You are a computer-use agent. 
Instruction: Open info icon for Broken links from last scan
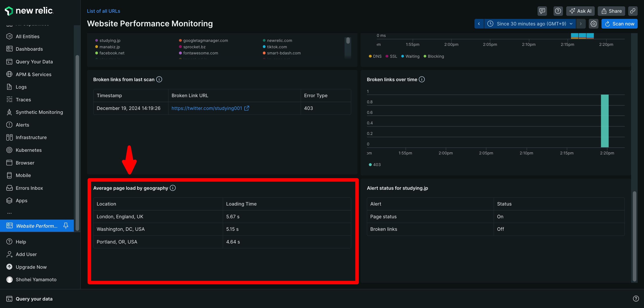[159, 79]
